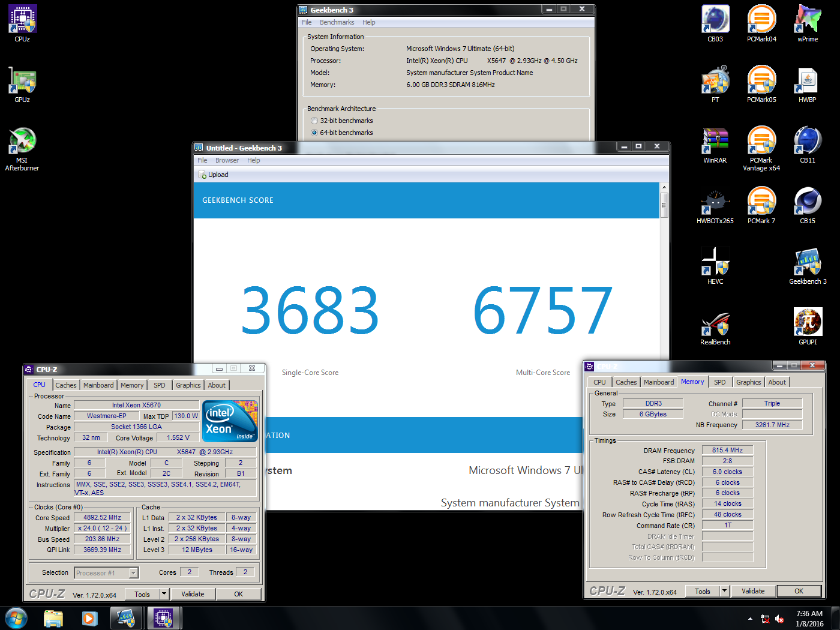The image size is (840, 630).
Task: Click OK button in left CPU-Z
Action: (238, 594)
